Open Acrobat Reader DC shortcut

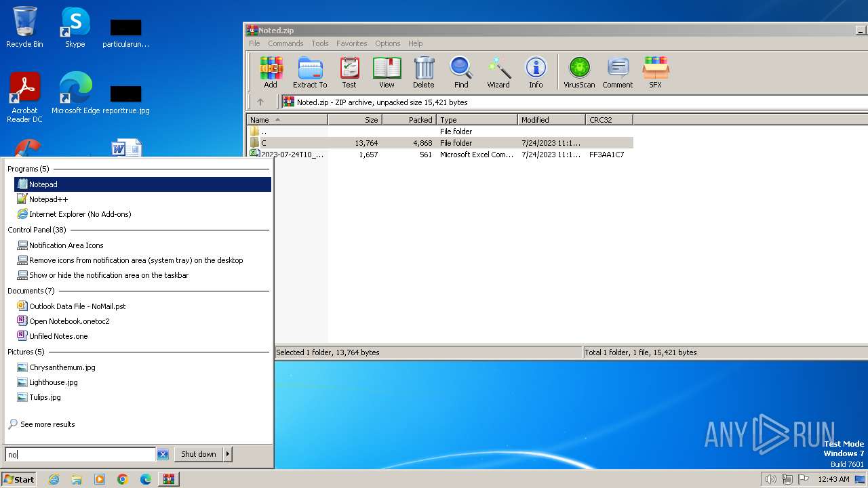(x=24, y=98)
